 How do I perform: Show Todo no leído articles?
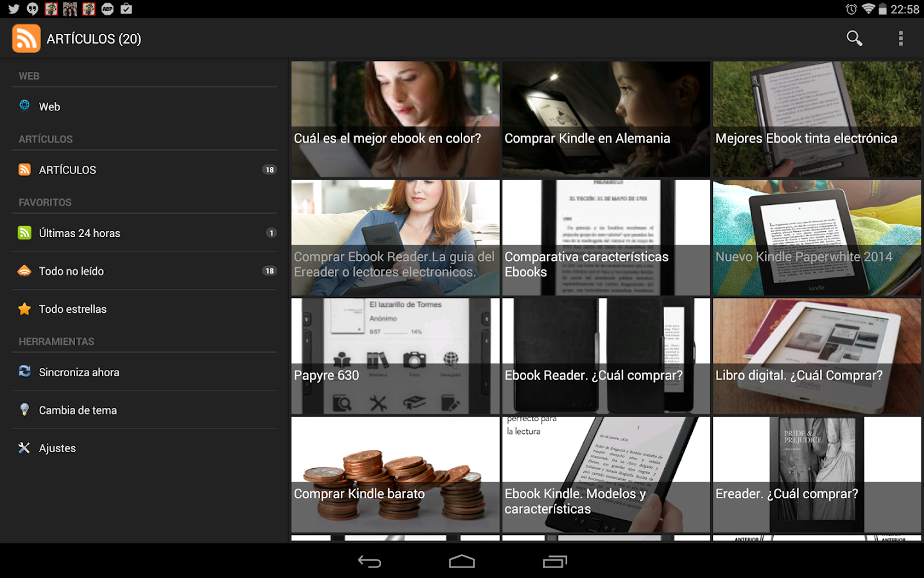click(x=144, y=271)
